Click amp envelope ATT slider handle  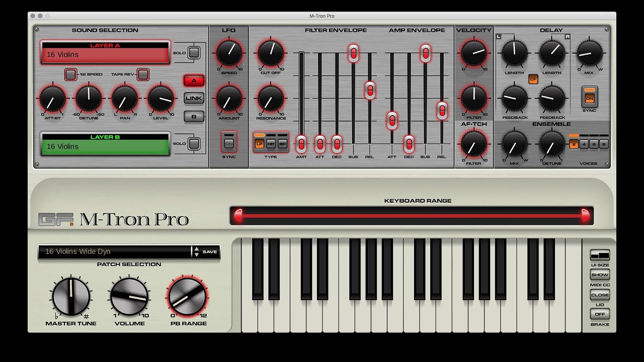392,121
